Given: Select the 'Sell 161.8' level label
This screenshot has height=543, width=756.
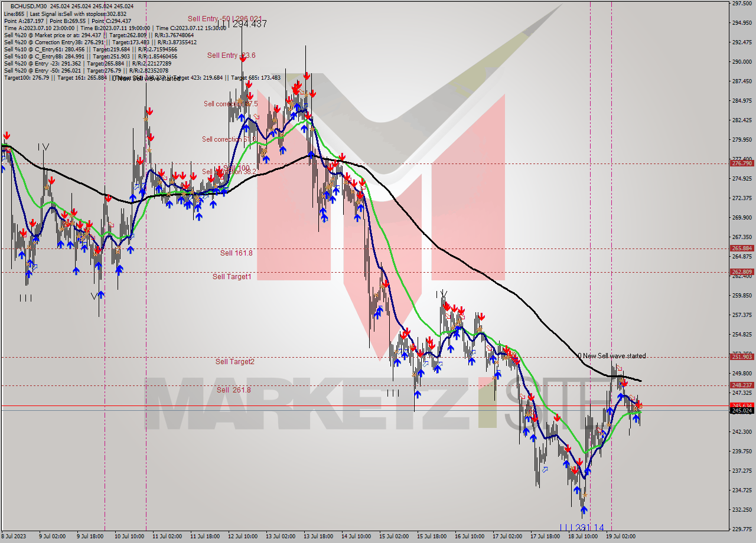Looking at the screenshot, I should pyautogui.click(x=236, y=253).
